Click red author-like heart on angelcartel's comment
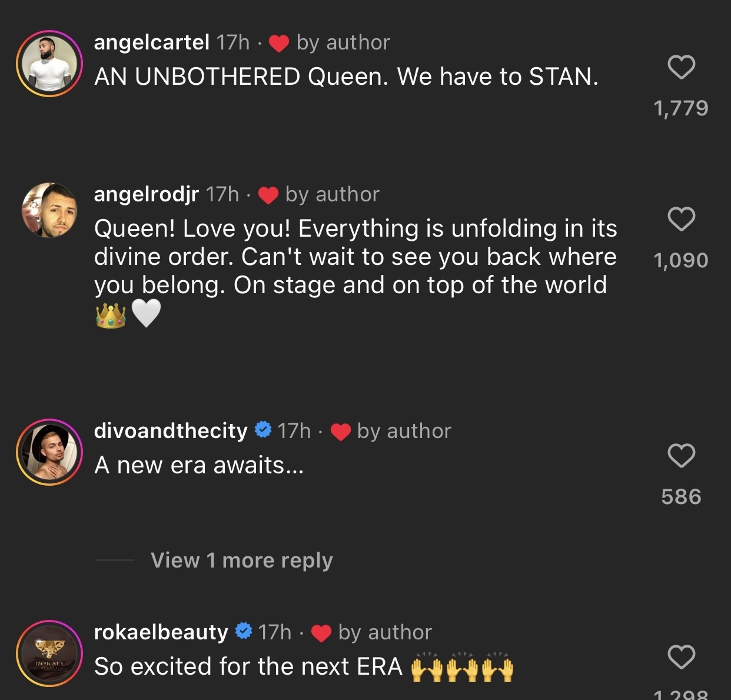The width and height of the screenshot is (731, 700). (x=279, y=44)
